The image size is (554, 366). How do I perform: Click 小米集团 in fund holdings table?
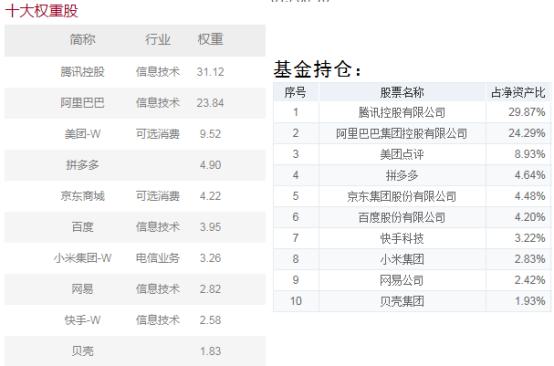pos(402,259)
